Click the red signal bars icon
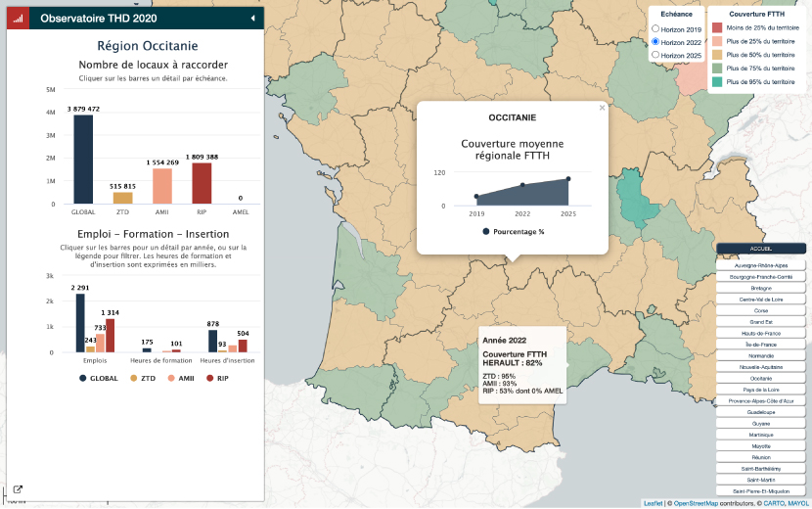812x509 pixels. [x=17, y=18]
